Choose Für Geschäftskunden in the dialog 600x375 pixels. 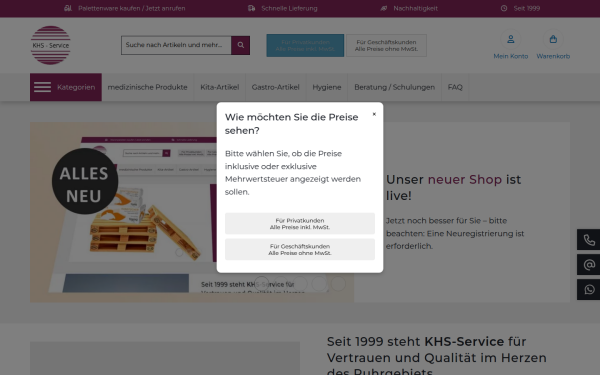pos(300,249)
